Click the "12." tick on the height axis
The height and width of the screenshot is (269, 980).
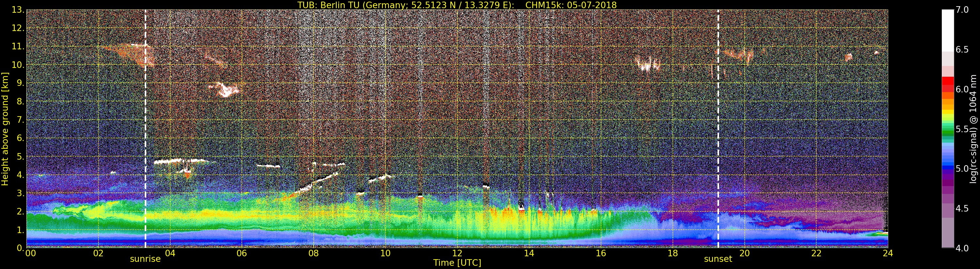pos(18,28)
